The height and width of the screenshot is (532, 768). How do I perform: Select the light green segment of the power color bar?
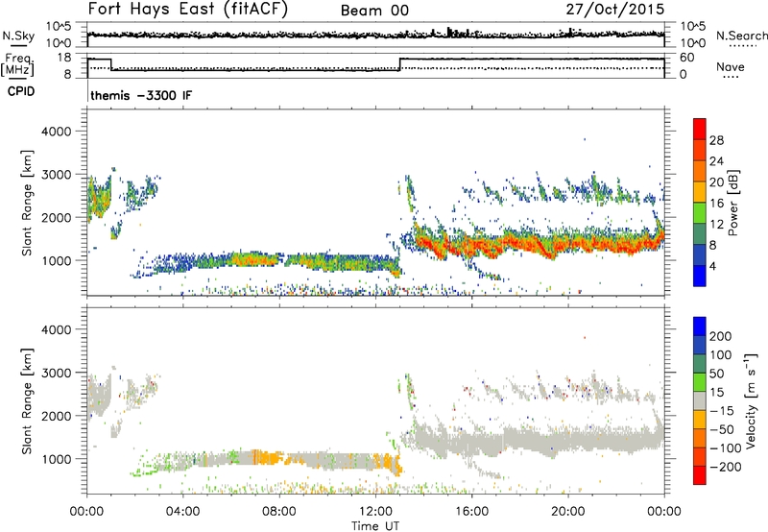click(700, 213)
